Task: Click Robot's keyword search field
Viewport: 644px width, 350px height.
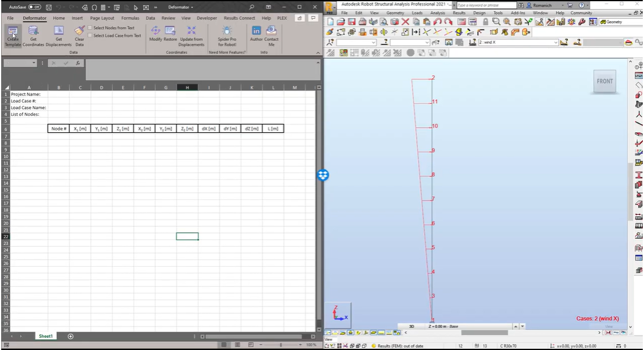Action: 486,5
